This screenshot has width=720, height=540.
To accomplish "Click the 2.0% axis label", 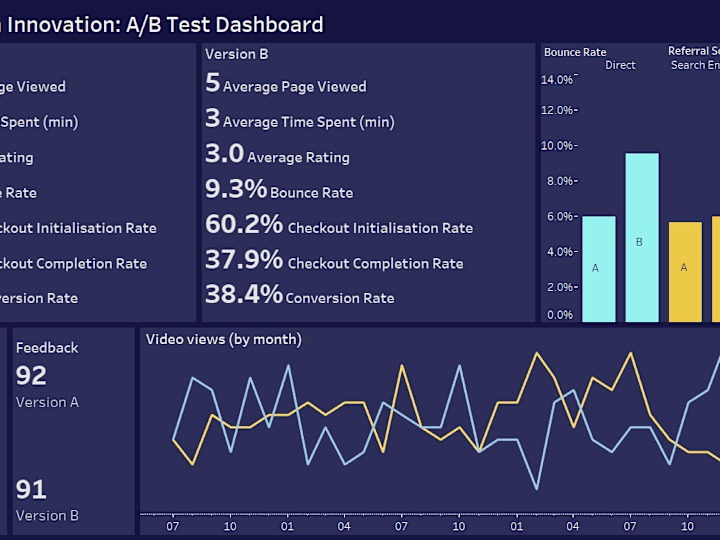I will (x=560, y=287).
